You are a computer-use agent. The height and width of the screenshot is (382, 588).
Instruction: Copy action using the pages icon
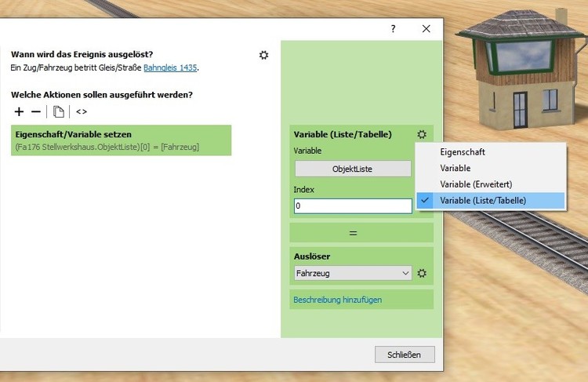click(x=59, y=111)
